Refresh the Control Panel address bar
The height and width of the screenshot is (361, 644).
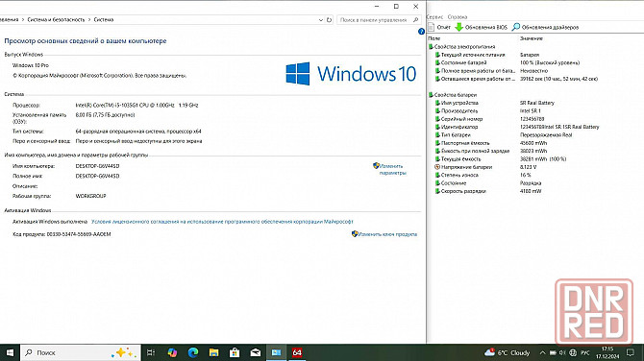pyautogui.click(x=329, y=20)
